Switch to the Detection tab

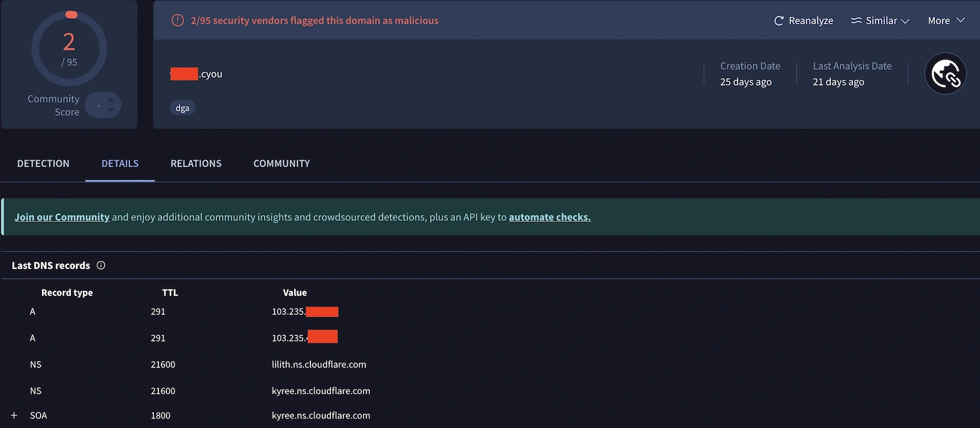(43, 163)
